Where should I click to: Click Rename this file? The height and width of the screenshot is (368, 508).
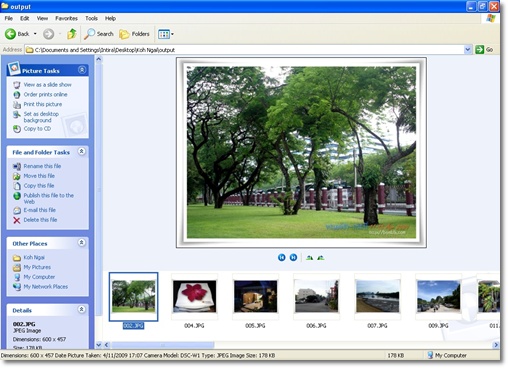(x=42, y=166)
